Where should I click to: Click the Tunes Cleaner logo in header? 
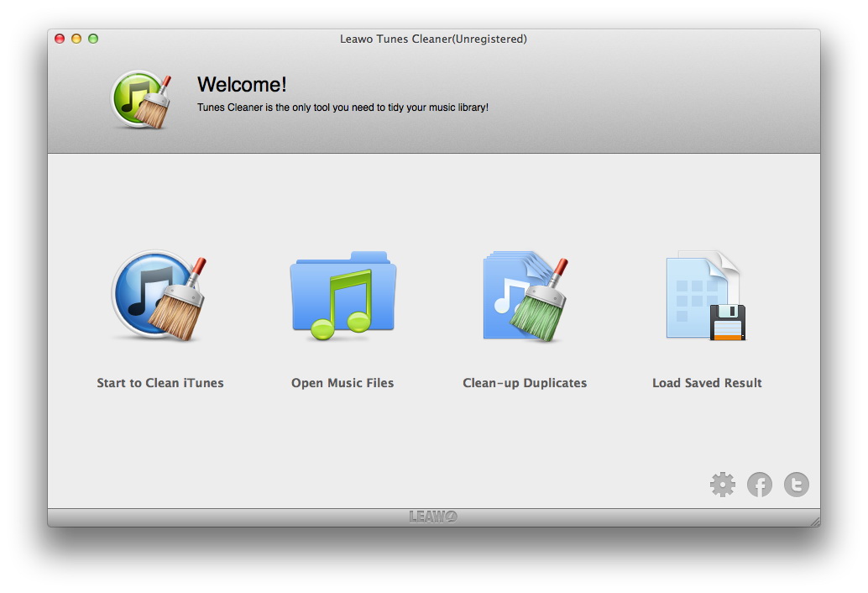[x=142, y=99]
